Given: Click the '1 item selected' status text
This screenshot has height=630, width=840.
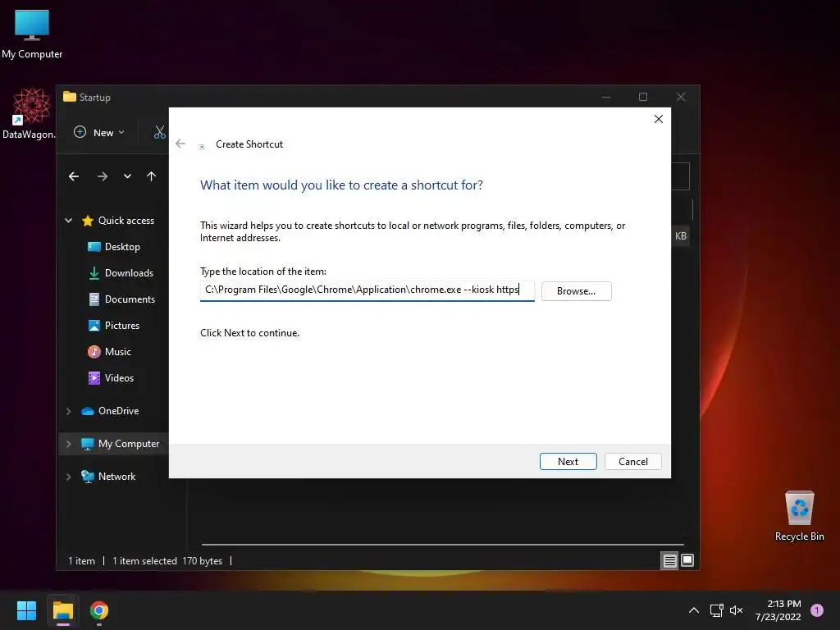Looking at the screenshot, I should tap(144, 561).
